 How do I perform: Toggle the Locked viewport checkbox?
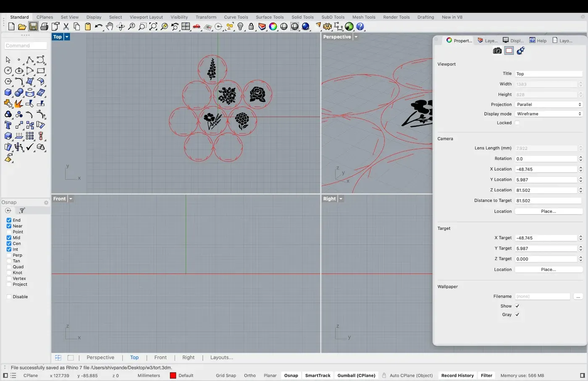pyautogui.click(x=517, y=123)
